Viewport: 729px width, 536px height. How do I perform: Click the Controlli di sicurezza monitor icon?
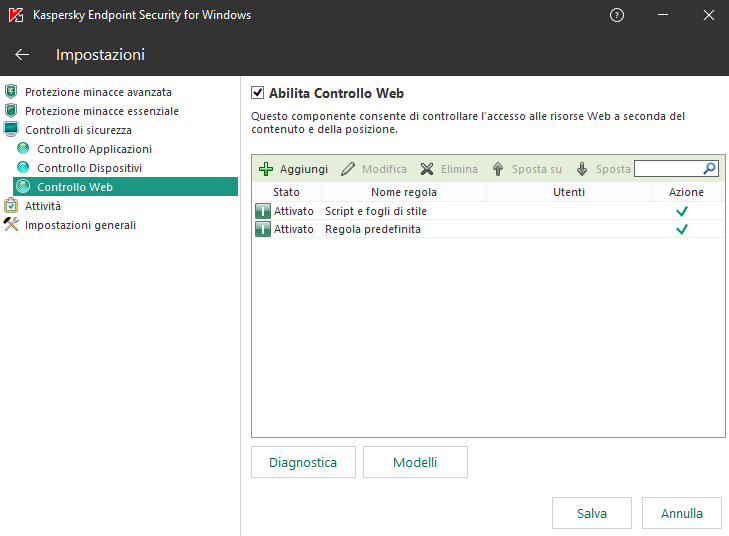pyautogui.click(x=11, y=129)
